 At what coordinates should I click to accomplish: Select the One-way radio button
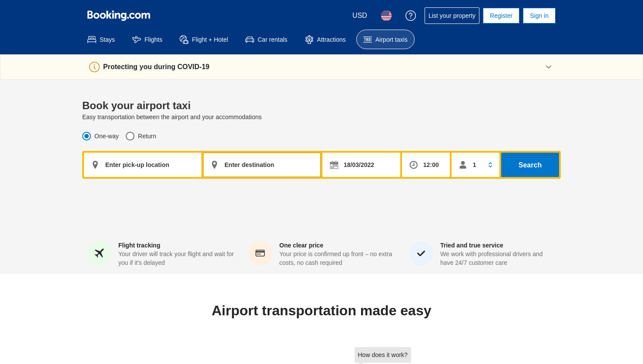(x=87, y=136)
